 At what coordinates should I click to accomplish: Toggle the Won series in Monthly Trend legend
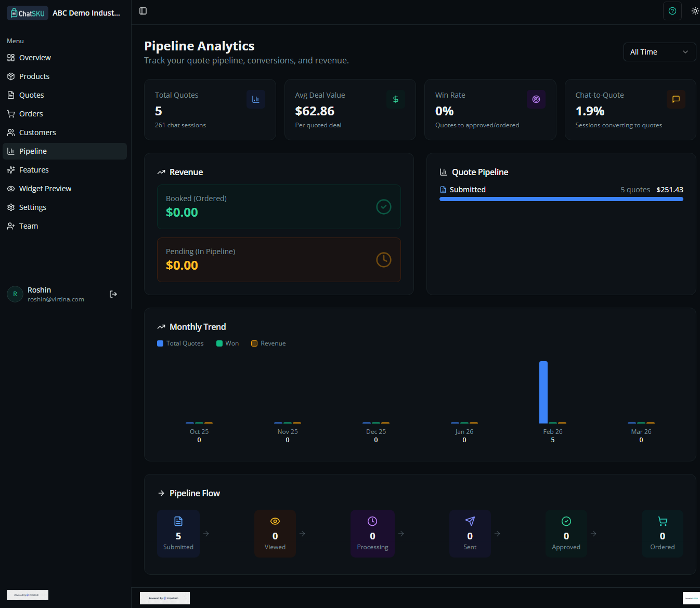tap(227, 343)
